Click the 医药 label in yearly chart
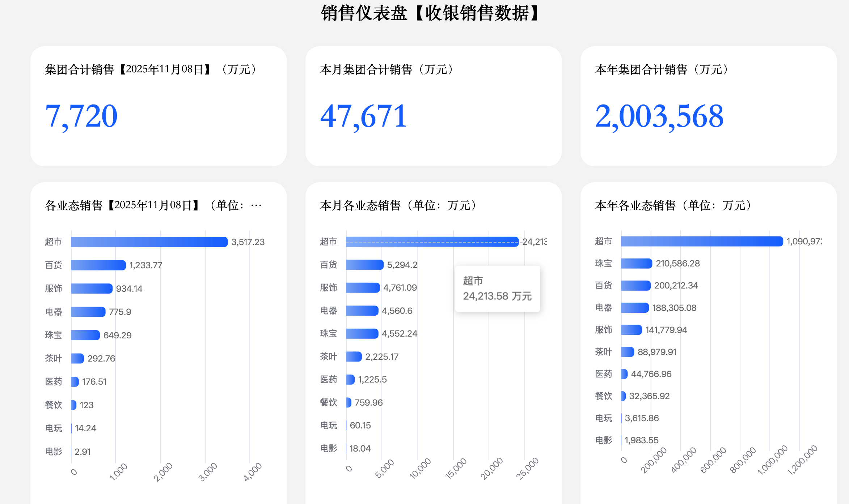The height and width of the screenshot is (504, 849). tap(603, 374)
